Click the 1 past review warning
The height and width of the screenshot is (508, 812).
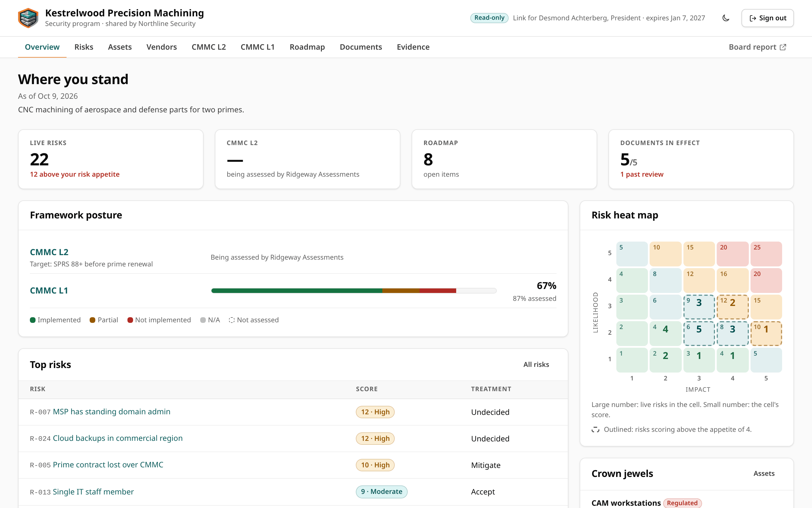[641, 174]
